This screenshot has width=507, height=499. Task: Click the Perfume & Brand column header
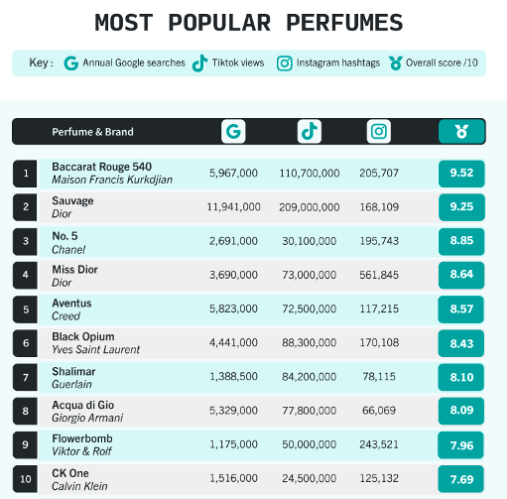pyautogui.click(x=93, y=132)
